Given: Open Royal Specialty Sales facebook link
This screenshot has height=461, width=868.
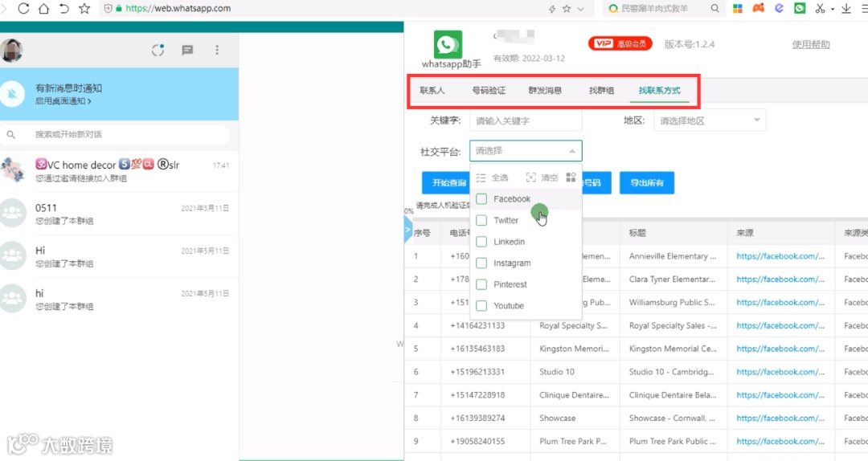Looking at the screenshot, I should (x=780, y=325).
